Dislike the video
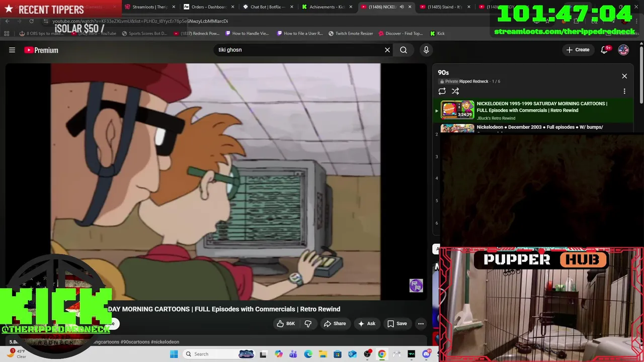Image resolution: width=644 pixels, height=362 pixels. coord(308,323)
